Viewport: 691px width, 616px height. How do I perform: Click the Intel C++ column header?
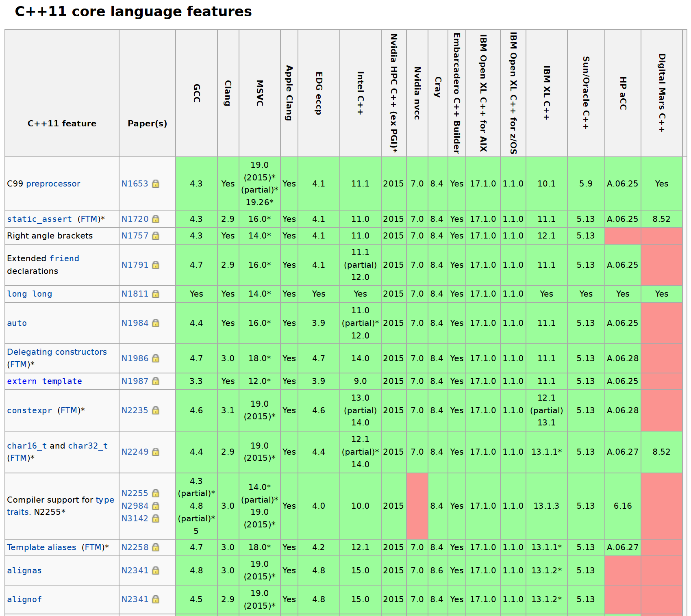(x=361, y=93)
